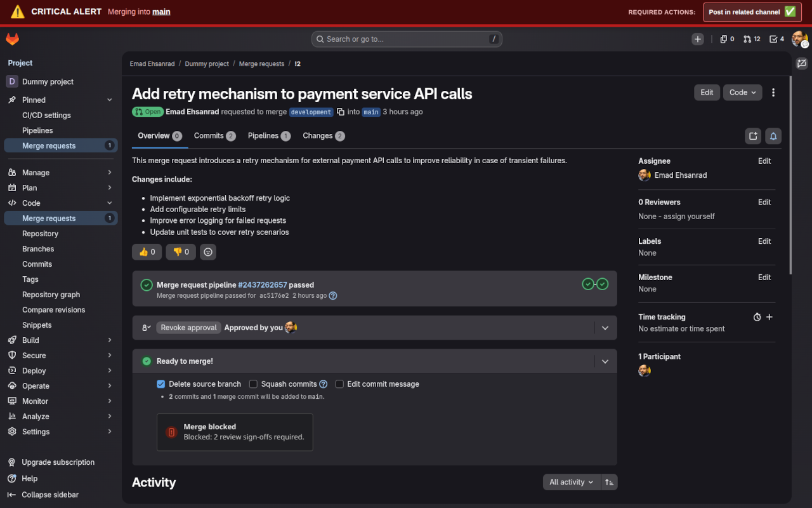Open the merge requests list icon in navbar
812x508 pixels.
(751, 39)
